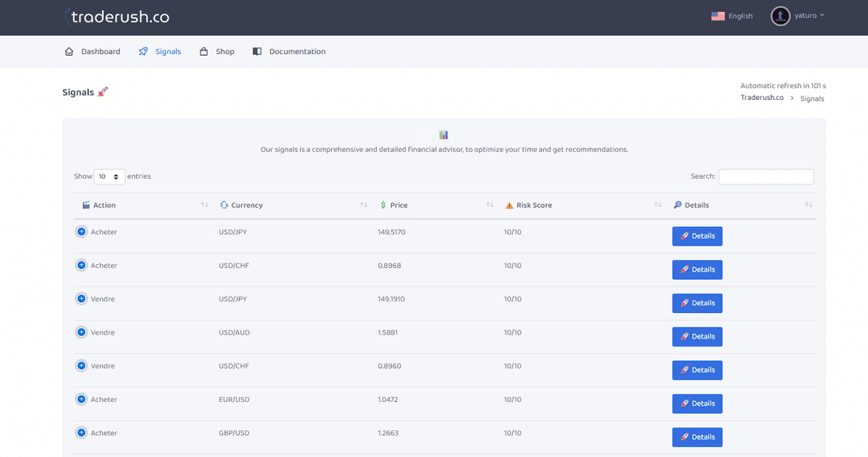The image size is (868, 457).
Task: Click the home icon for Dashboard
Action: tap(69, 51)
